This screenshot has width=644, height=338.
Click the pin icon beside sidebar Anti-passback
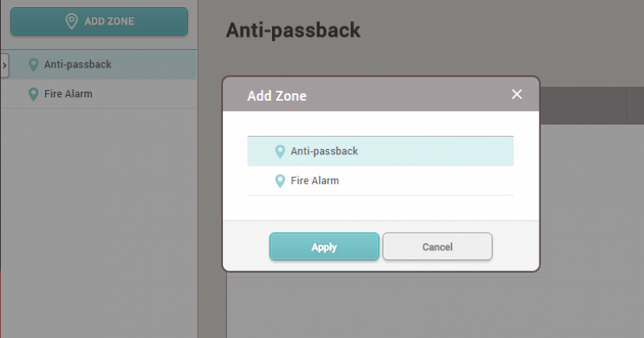pyautogui.click(x=33, y=64)
